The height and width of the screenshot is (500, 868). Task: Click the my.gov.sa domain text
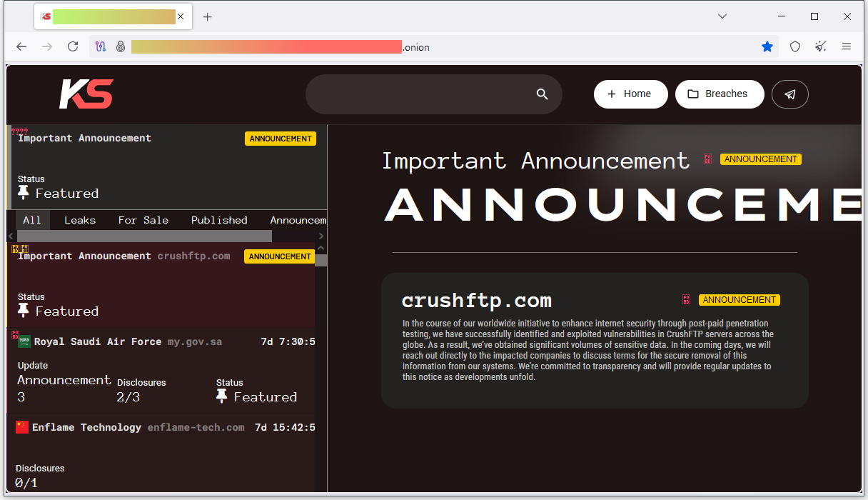[x=195, y=341]
